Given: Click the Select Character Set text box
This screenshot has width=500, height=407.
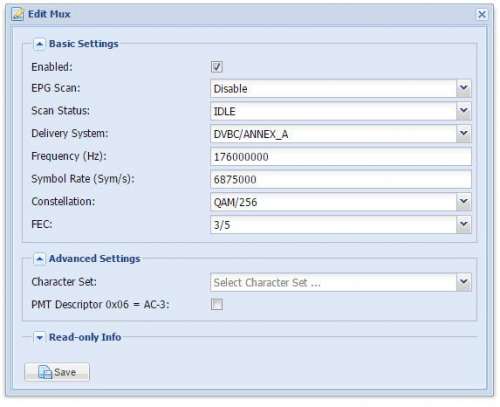Looking at the screenshot, I should point(333,282).
